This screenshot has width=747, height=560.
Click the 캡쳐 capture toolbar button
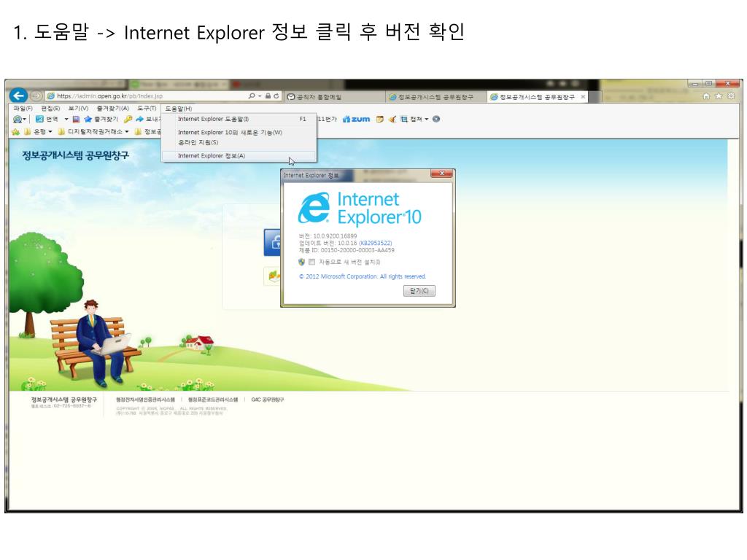tap(411, 119)
